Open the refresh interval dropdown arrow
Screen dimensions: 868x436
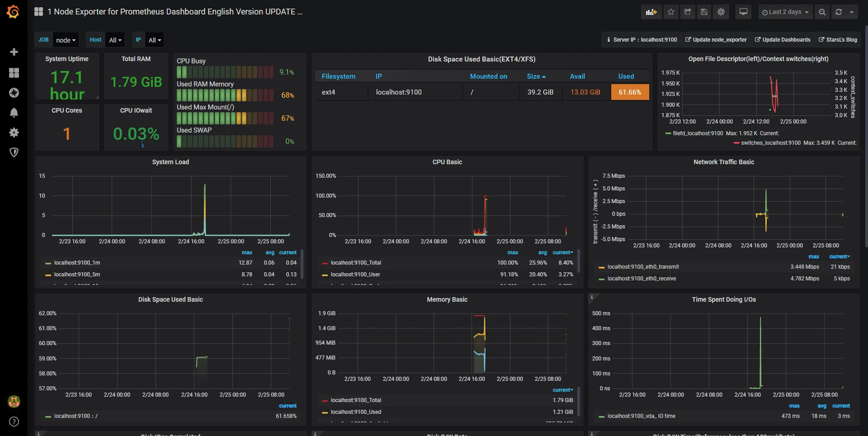(x=852, y=12)
